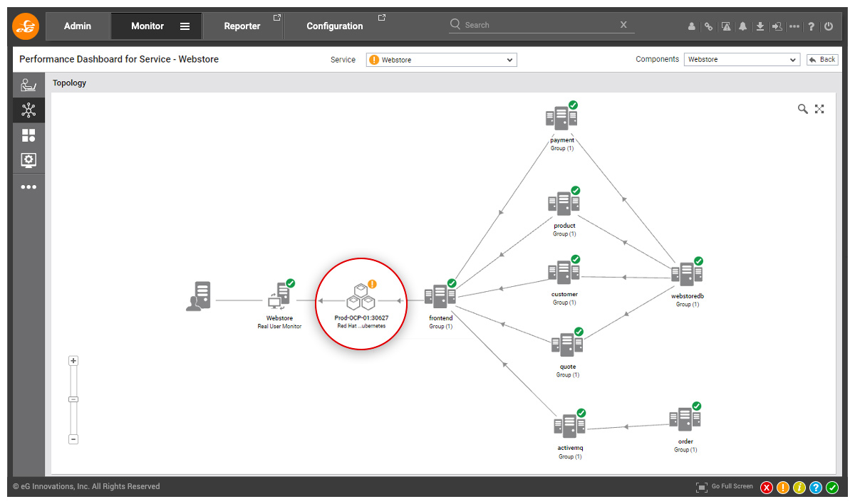This screenshot has height=504, width=855.
Task: Select the activemq group node
Action: pos(570,425)
